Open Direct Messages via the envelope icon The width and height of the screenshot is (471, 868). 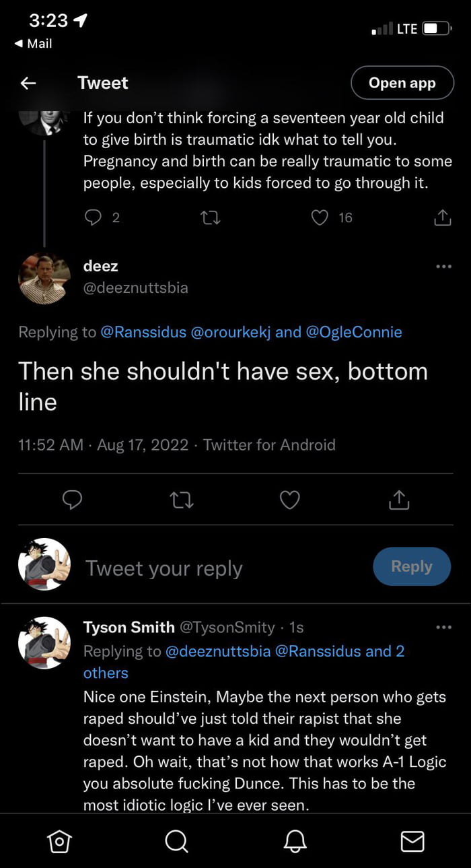click(x=412, y=841)
